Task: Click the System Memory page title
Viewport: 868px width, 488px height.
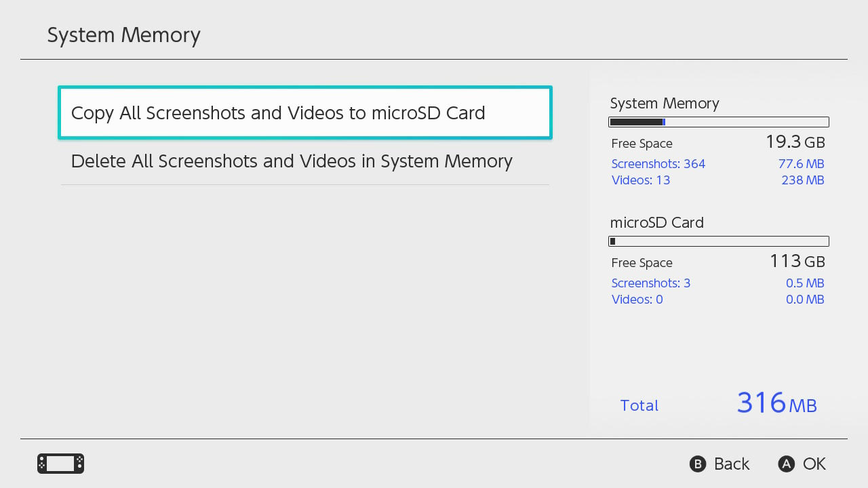Action: click(123, 35)
